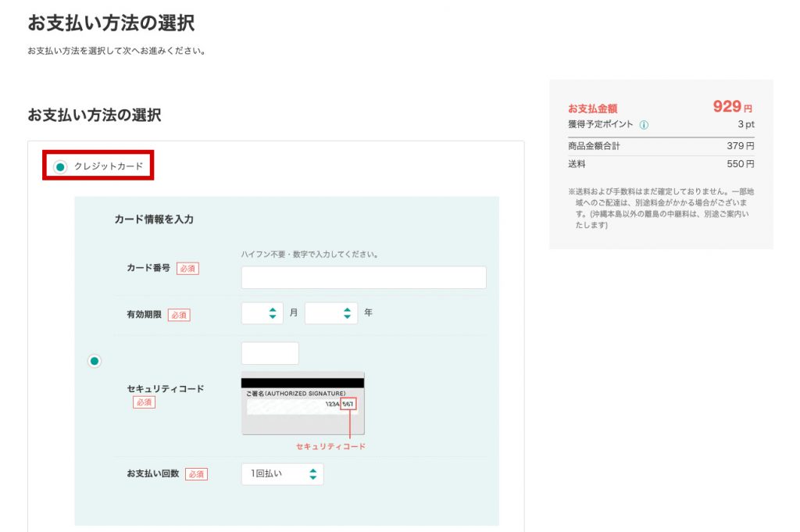This screenshot has height=532, width=800.
Task: Click the red-boxed 567 digits on card image
Action: (349, 405)
